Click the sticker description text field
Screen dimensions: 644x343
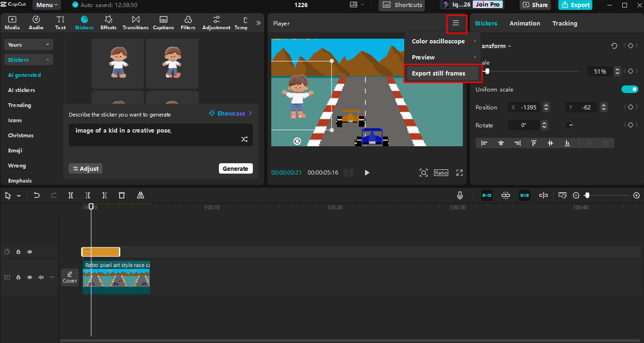tap(161, 135)
